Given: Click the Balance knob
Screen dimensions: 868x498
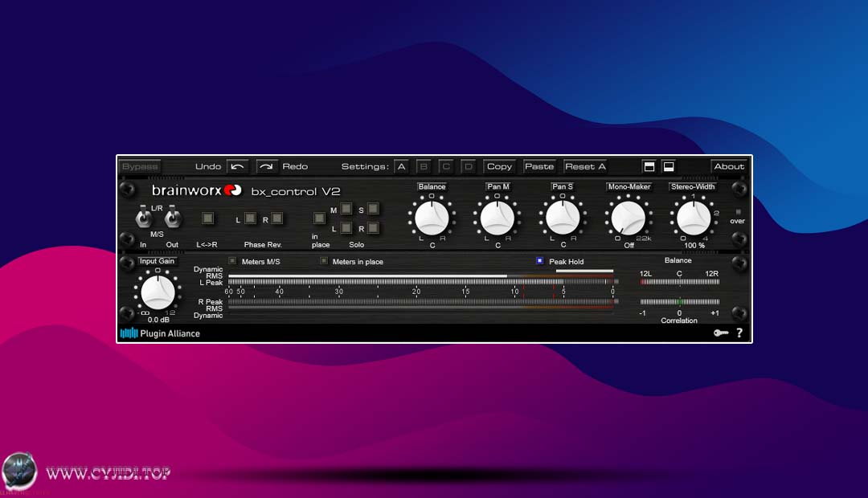Looking at the screenshot, I should (432, 218).
